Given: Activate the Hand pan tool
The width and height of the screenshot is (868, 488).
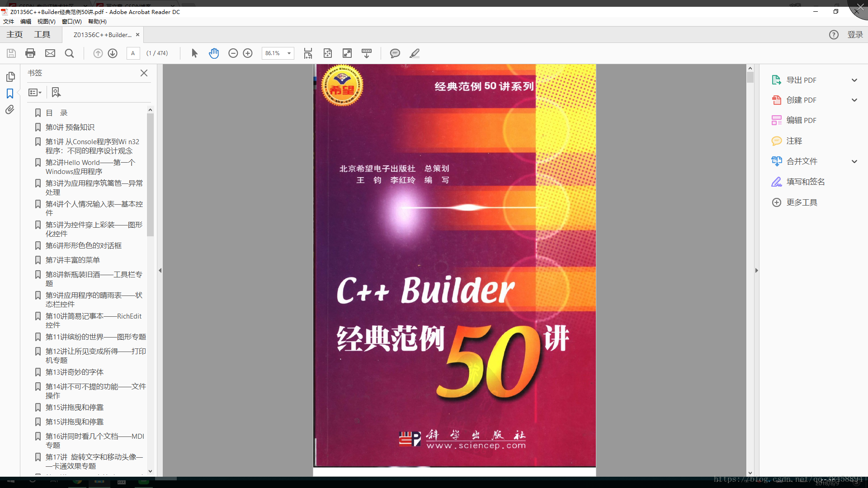Looking at the screenshot, I should [214, 53].
